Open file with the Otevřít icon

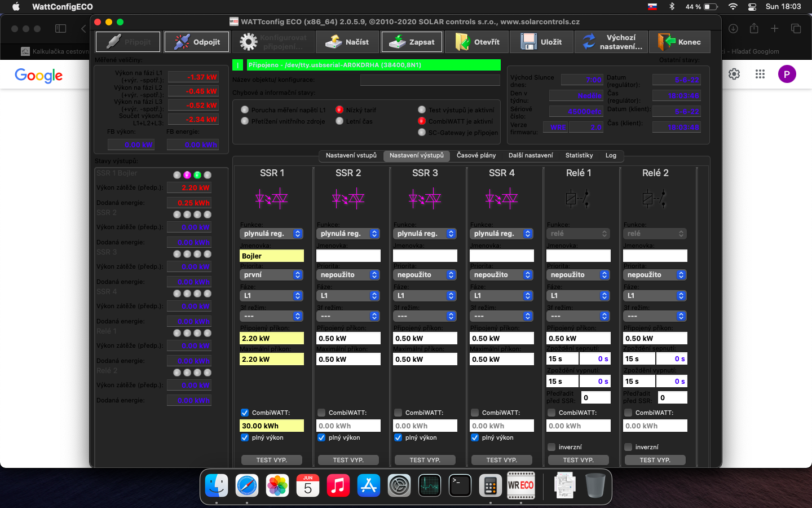click(x=462, y=42)
